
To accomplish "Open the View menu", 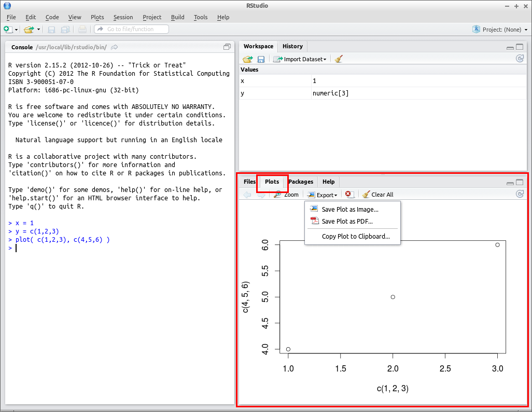I will coord(75,17).
